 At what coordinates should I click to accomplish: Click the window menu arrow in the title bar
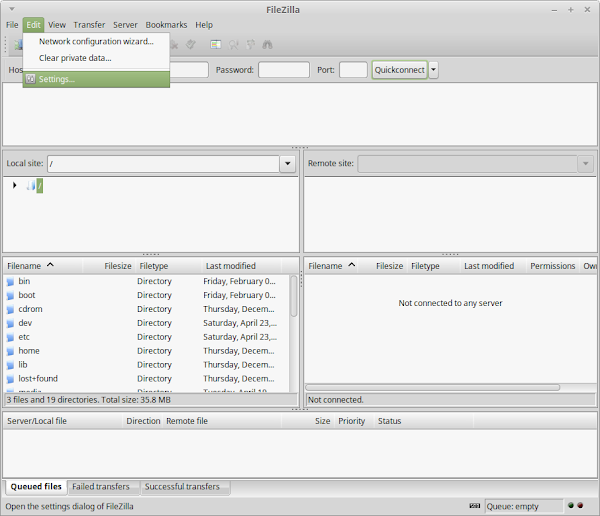pyautogui.click(x=12, y=8)
